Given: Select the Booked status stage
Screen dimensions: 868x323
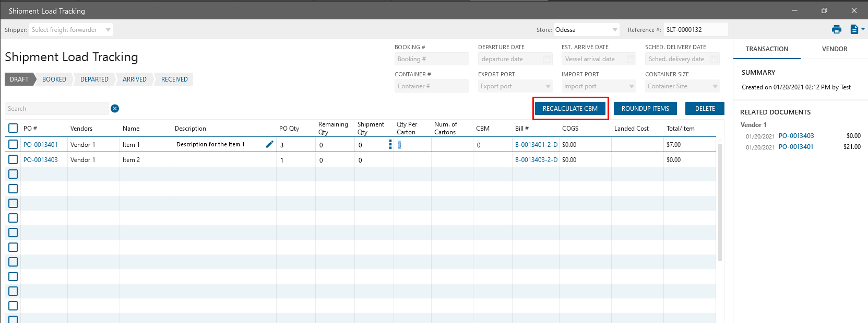Looking at the screenshot, I should 54,79.
